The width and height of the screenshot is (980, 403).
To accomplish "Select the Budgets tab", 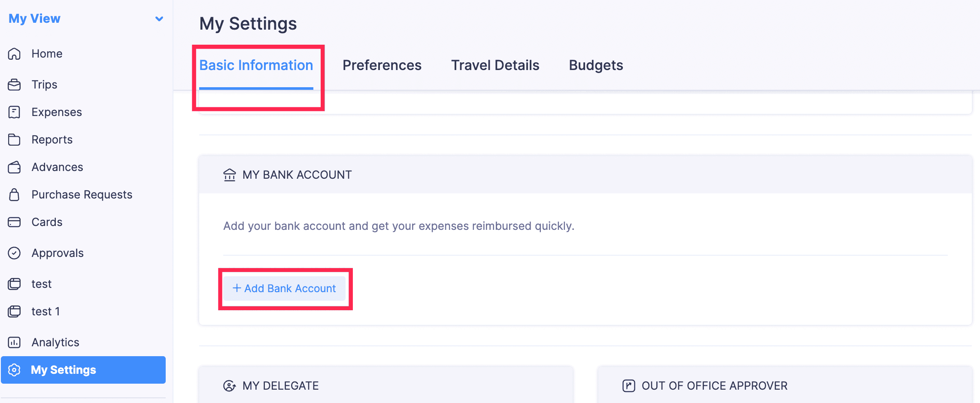I will [596, 65].
